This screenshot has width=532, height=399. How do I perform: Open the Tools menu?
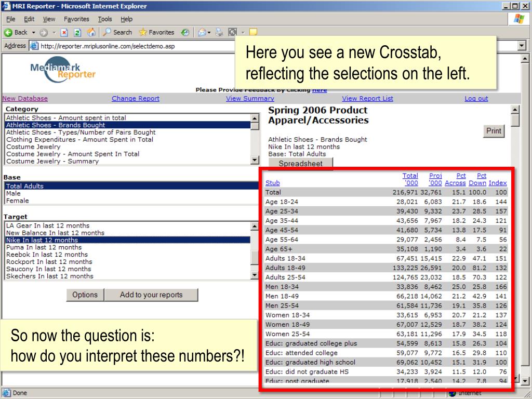coord(105,19)
